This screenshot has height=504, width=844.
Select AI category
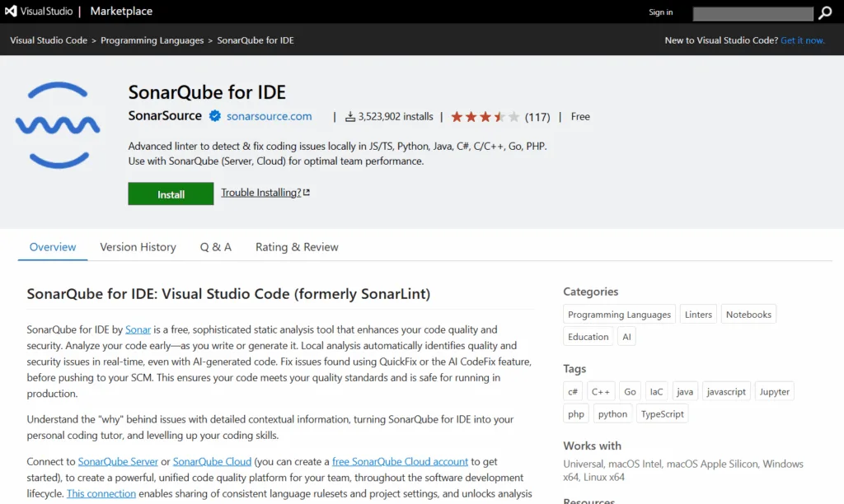[626, 336]
